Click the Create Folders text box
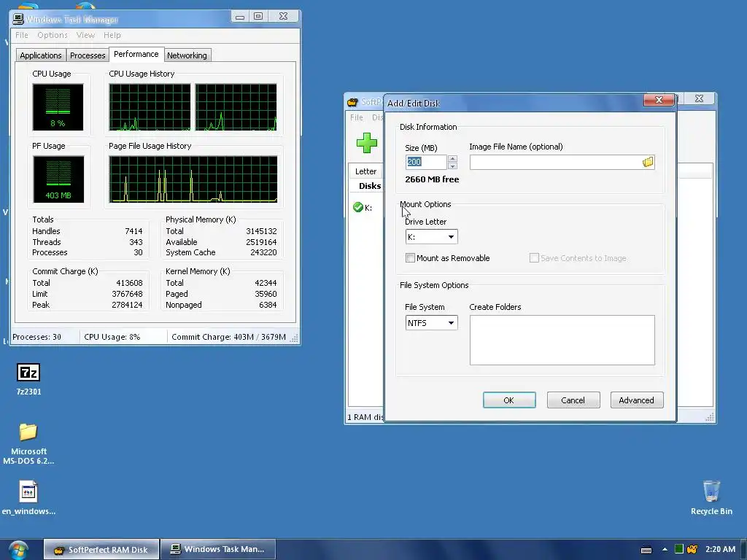Image resolution: width=747 pixels, height=560 pixels. [562, 340]
